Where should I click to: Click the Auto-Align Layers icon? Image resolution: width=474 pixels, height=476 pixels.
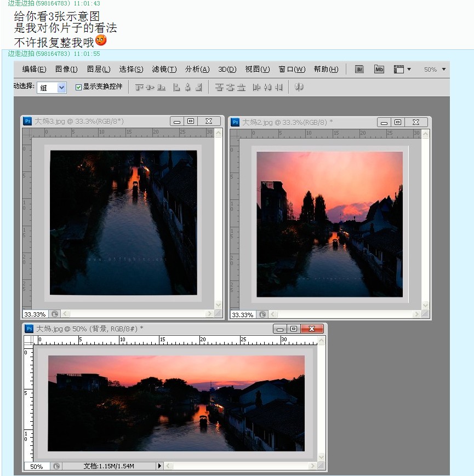299,87
